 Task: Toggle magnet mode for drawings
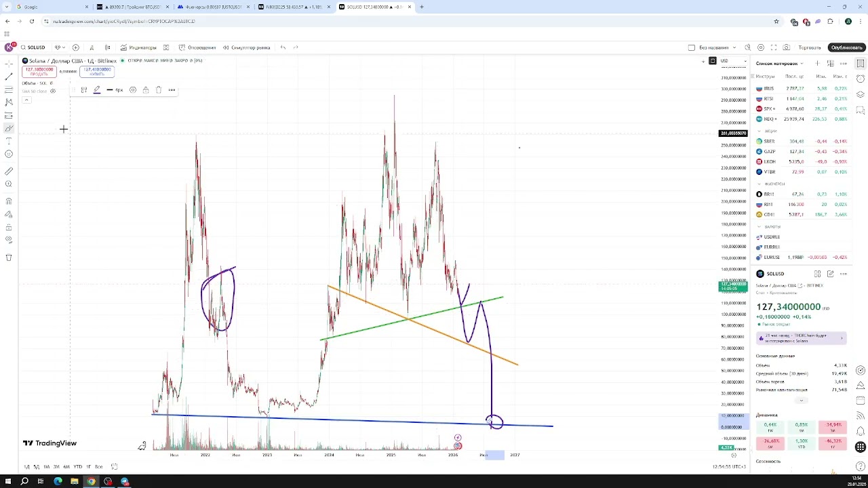tap(9, 201)
